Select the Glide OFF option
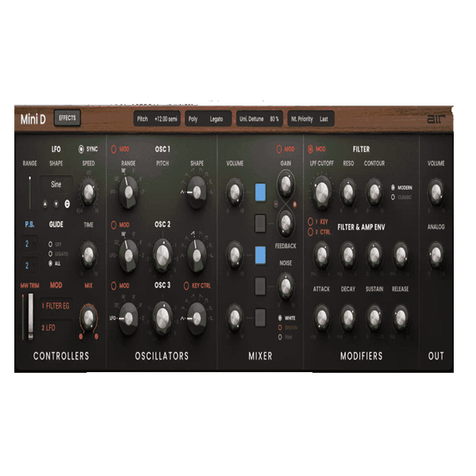Image resolution: width=476 pixels, height=476 pixels. coord(51,244)
